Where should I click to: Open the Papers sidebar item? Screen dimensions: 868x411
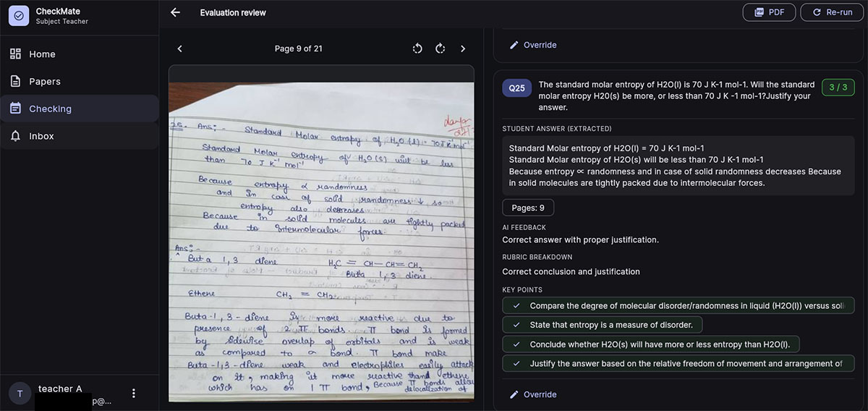pyautogui.click(x=80, y=82)
